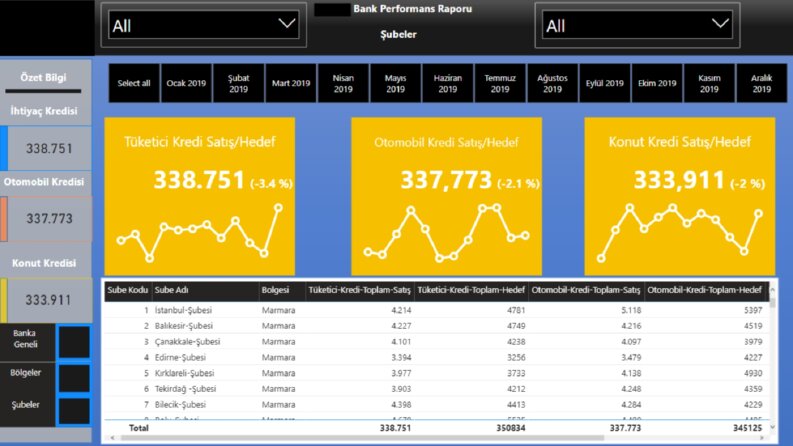
Task: Select the Kırklareli-Şubesi row
Action: coord(436,373)
